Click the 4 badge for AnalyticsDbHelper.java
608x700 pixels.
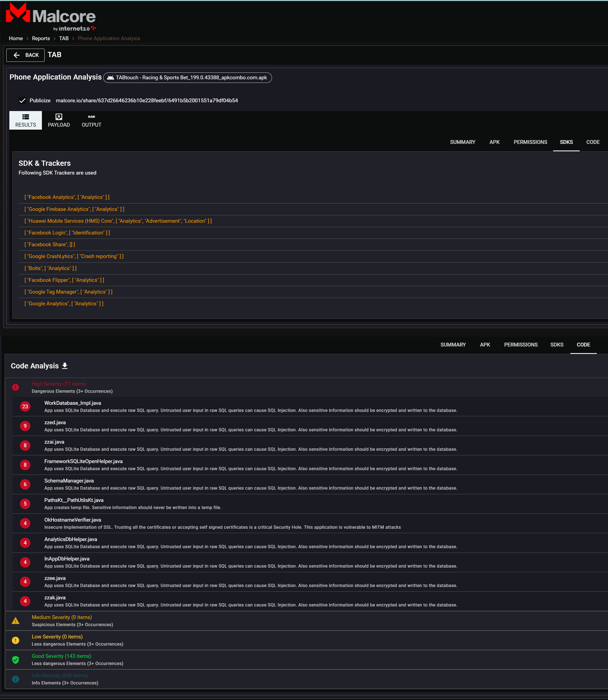25,543
